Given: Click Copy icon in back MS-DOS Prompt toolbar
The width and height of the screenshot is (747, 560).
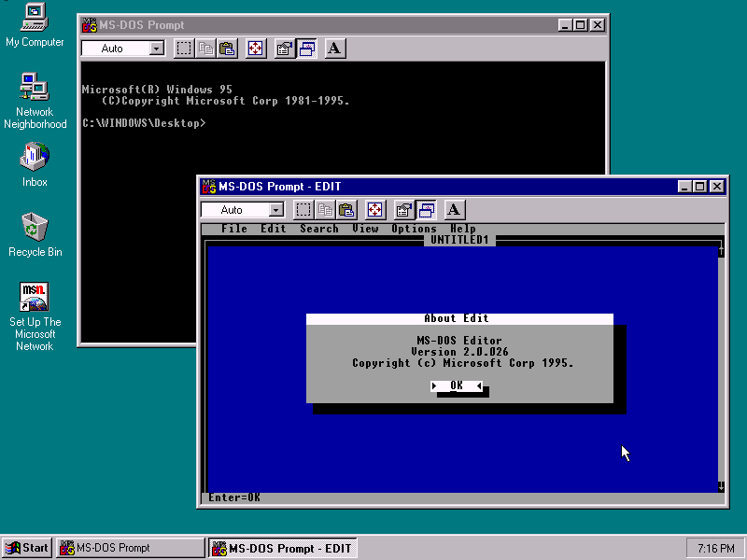Looking at the screenshot, I should (205, 49).
